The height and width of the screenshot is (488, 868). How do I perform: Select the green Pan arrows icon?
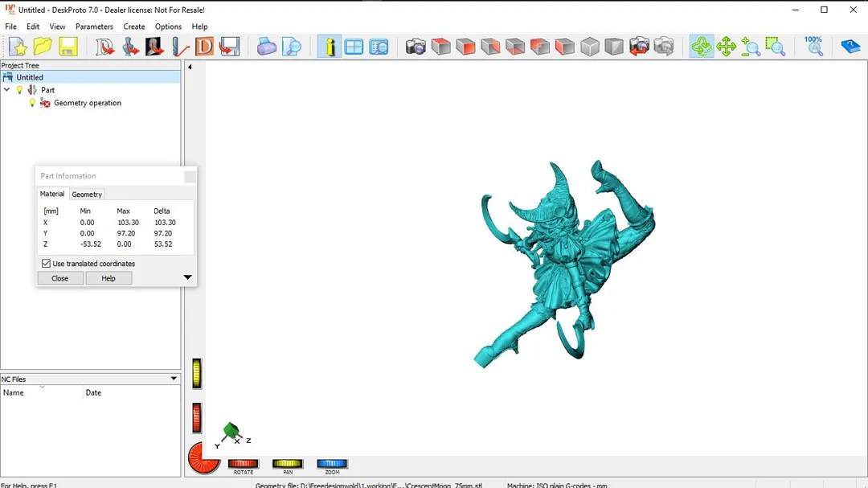click(726, 47)
